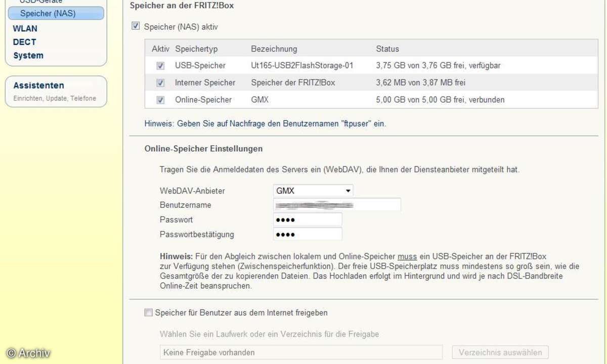Open the WebDAV-Anbieter dropdown showing GMX

313,191
